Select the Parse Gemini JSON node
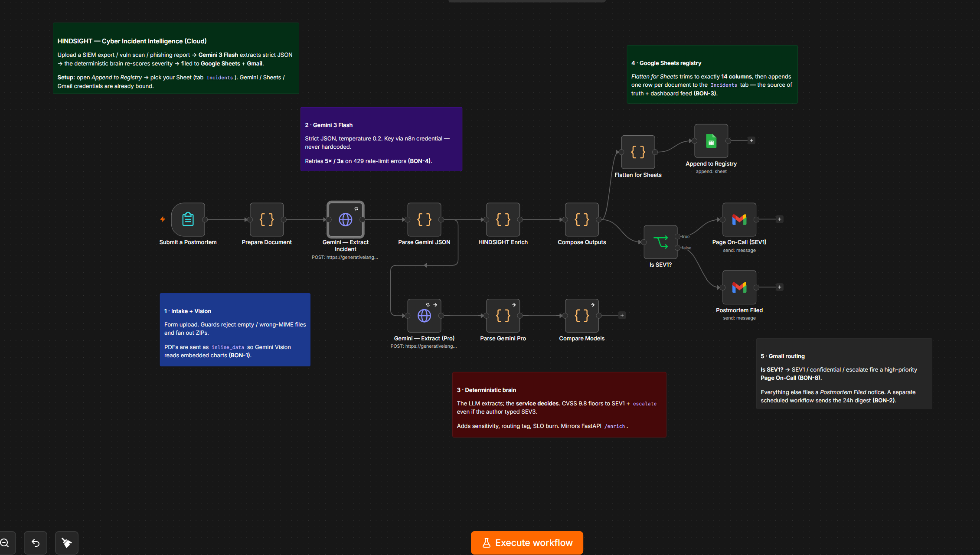 [425, 219]
